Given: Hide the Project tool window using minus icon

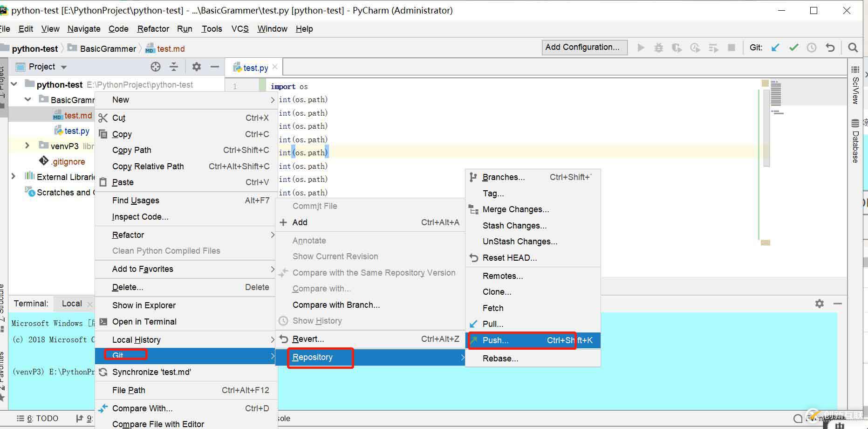Looking at the screenshot, I should click(x=215, y=67).
